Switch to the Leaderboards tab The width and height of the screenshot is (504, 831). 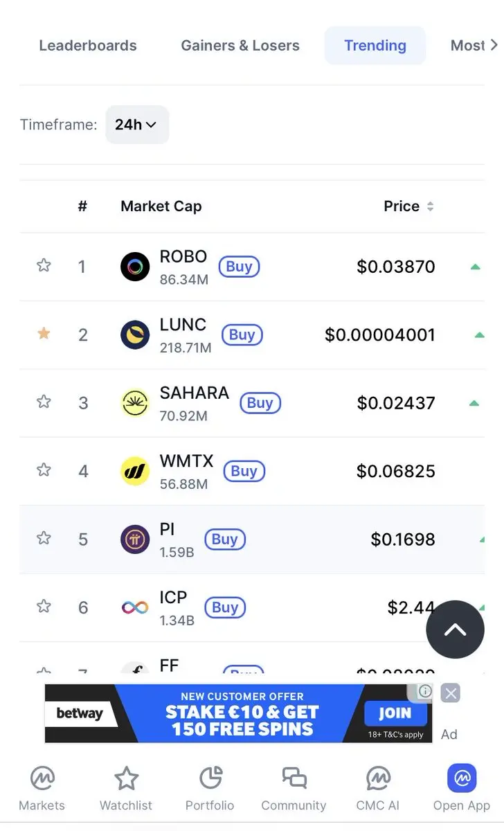coord(88,46)
